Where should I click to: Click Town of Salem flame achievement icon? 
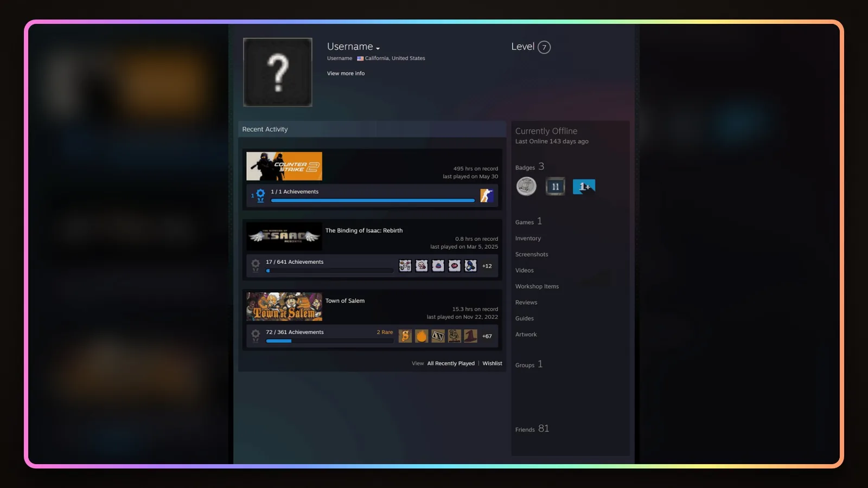(422, 336)
